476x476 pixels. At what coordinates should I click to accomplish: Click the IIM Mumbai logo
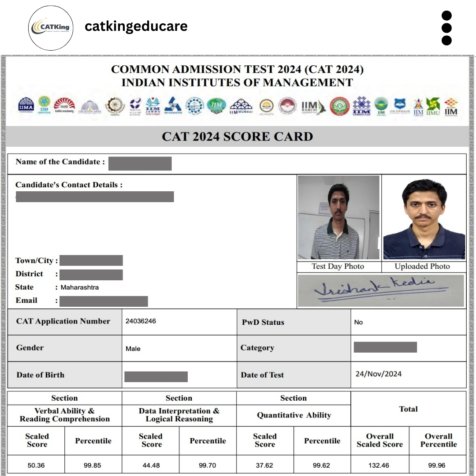(241, 106)
